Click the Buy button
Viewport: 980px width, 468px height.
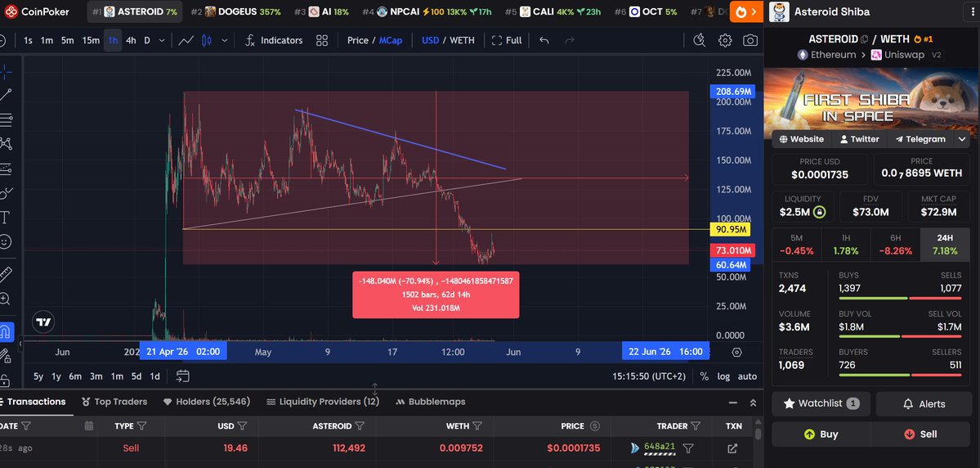[821, 434]
